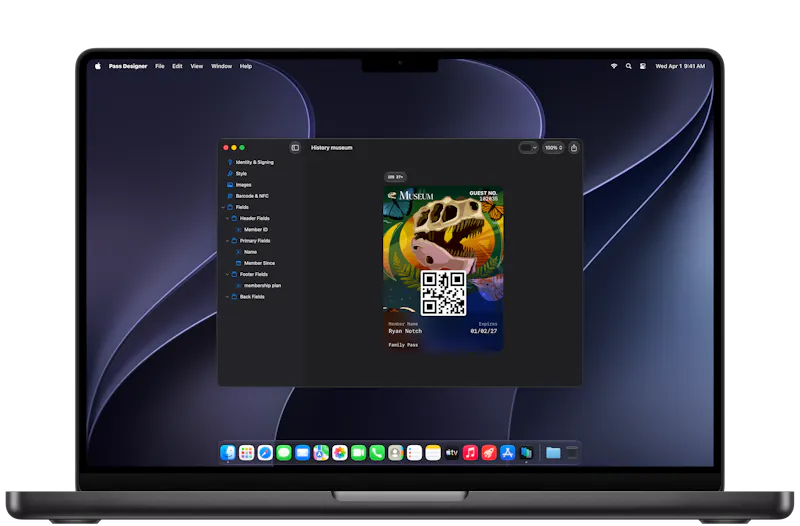Open App Store from the Dock
800x526 pixels.
click(x=508, y=453)
